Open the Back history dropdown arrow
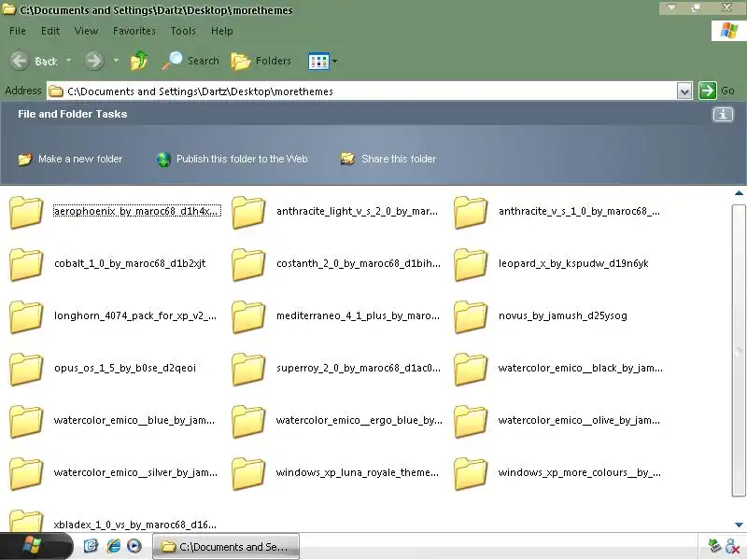 (x=68, y=61)
